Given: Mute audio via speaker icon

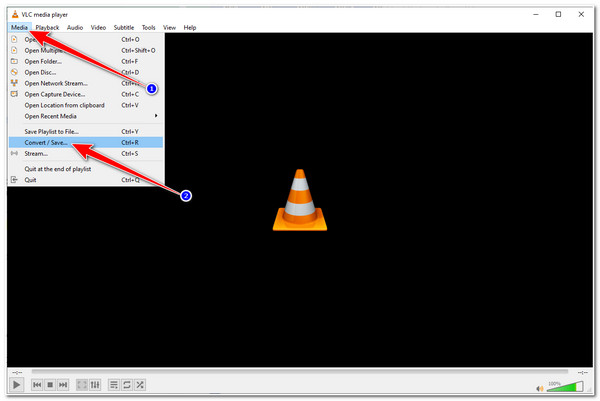Looking at the screenshot, I should [540, 389].
